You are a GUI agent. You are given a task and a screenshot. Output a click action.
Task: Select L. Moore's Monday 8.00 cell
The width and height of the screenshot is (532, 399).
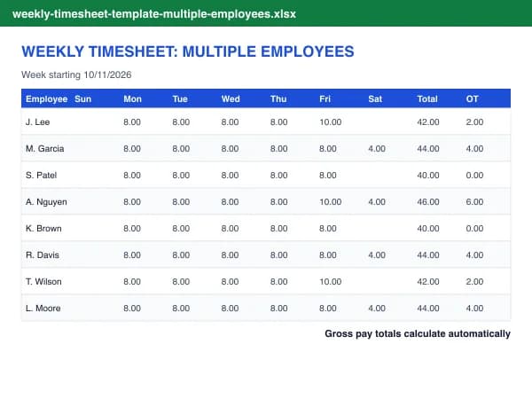132,308
